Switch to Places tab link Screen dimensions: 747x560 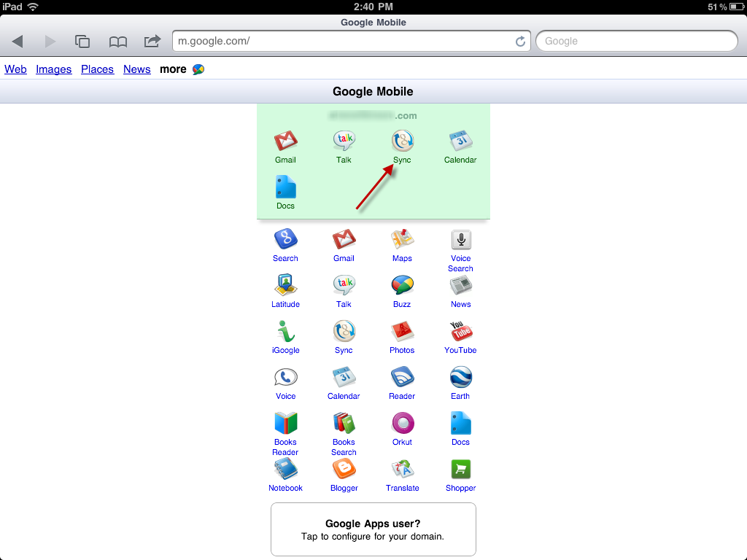coord(97,69)
